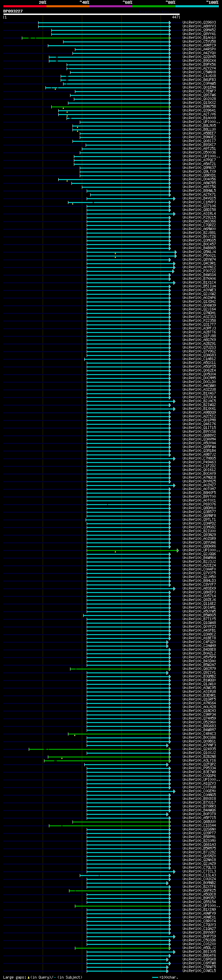Click the orange ~40% identity legend segment
The width and height of the screenshot is (222, 980).
[68, 6]
